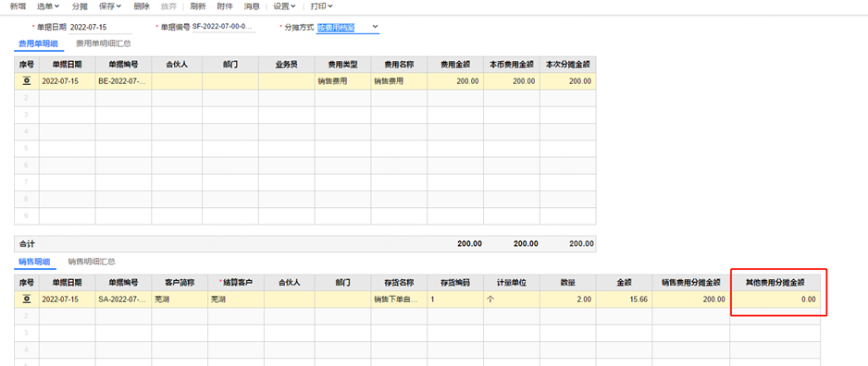Click the 放弃 toolbar button
868x366 pixels.
(x=168, y=6)
